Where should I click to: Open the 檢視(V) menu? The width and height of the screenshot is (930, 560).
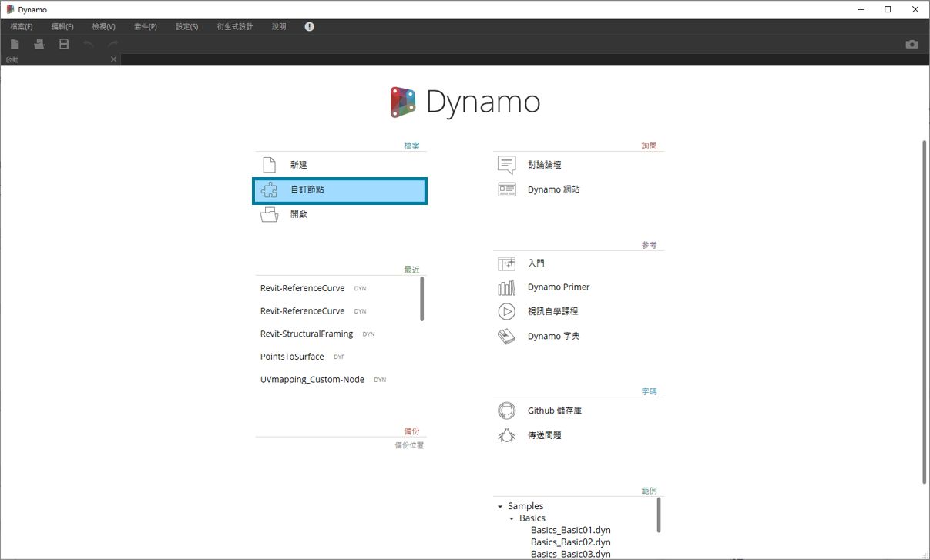click(x=103, y=26)
